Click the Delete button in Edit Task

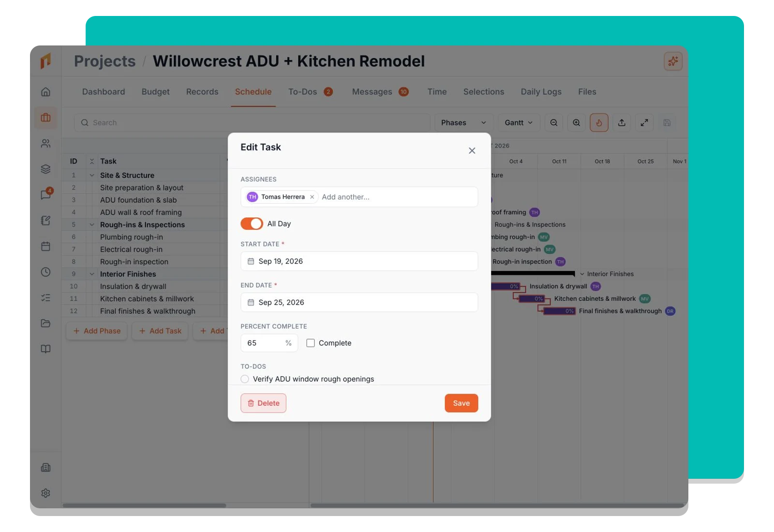pyautogui.click(x=263, y=403)
